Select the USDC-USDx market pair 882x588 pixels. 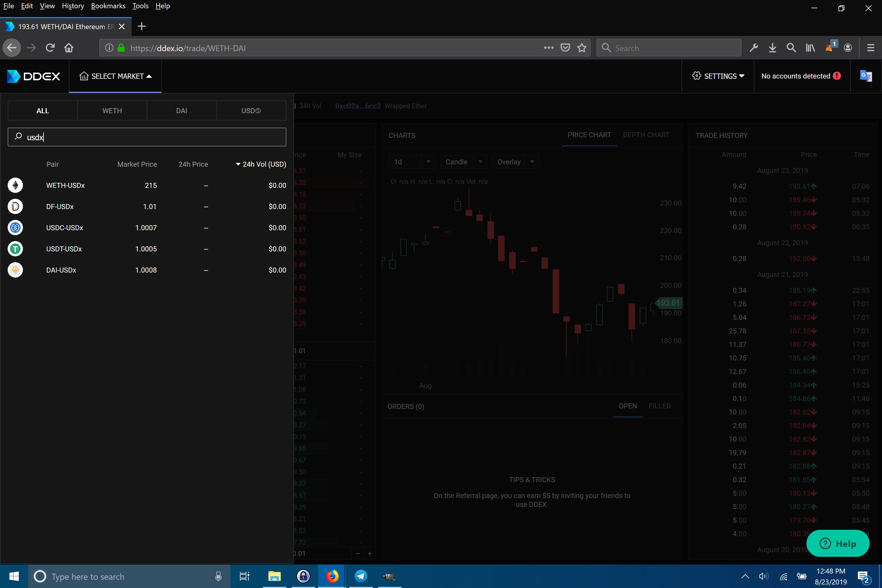point(147,228)
